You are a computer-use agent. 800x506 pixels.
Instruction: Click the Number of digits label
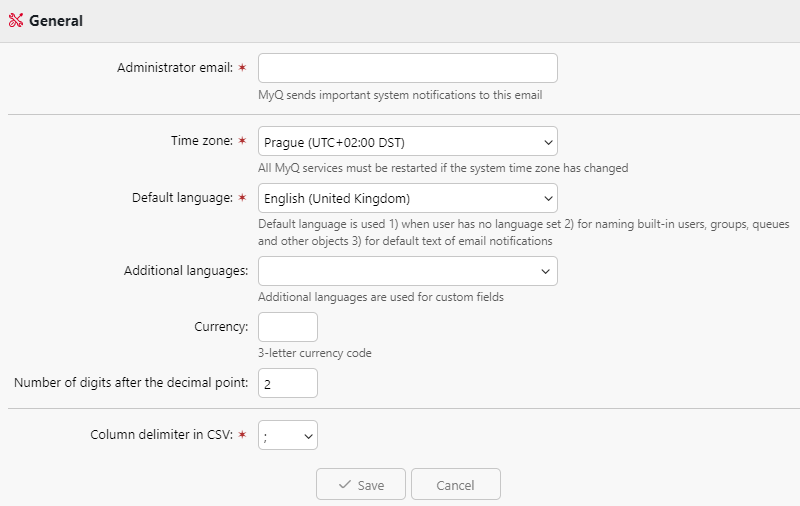(x=131, y=383)
